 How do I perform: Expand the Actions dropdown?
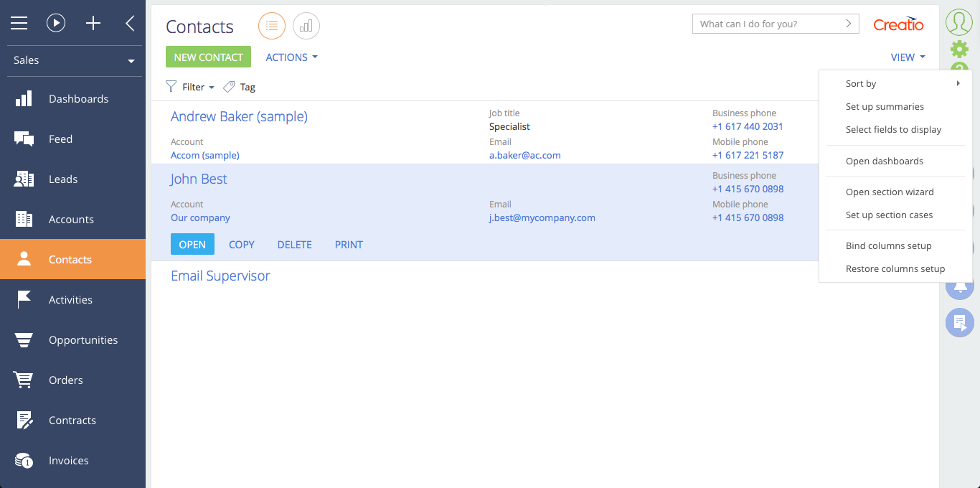pyautogui.click(x=291, y=57)
